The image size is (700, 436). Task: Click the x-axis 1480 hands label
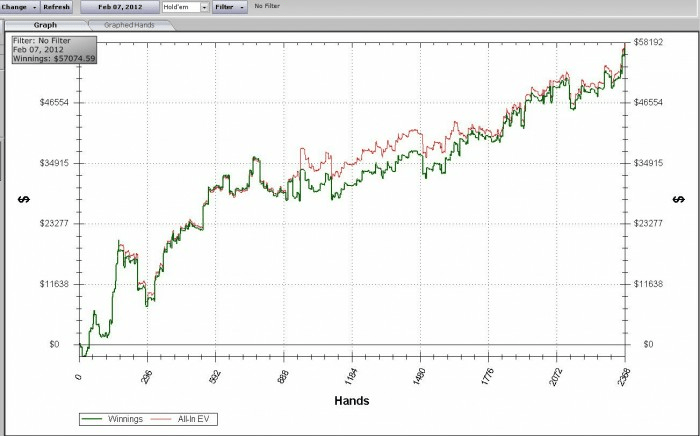420,377
